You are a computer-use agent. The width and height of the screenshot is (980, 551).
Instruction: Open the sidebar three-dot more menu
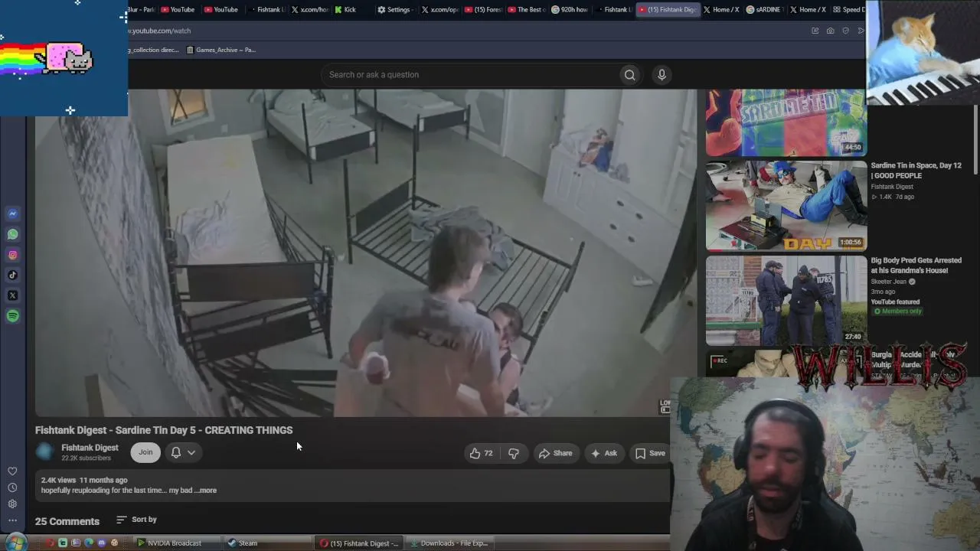tap(12, 520)
